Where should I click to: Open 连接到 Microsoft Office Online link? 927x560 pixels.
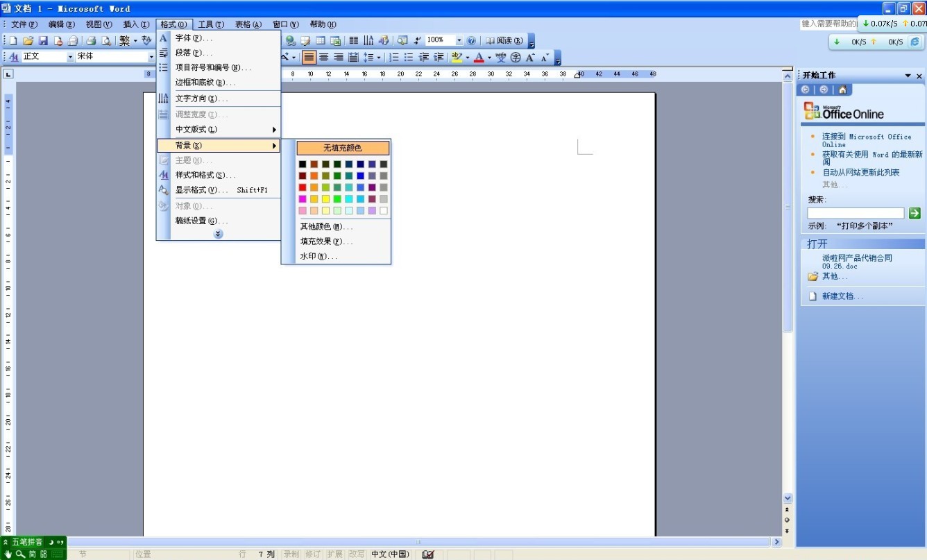[x=867, y=140]
